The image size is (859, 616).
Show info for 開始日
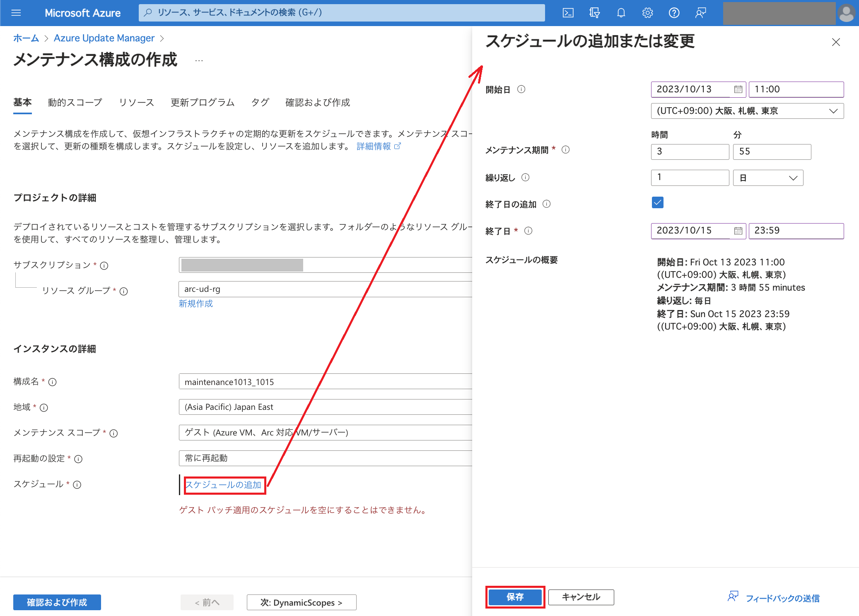tap(521, 89)
